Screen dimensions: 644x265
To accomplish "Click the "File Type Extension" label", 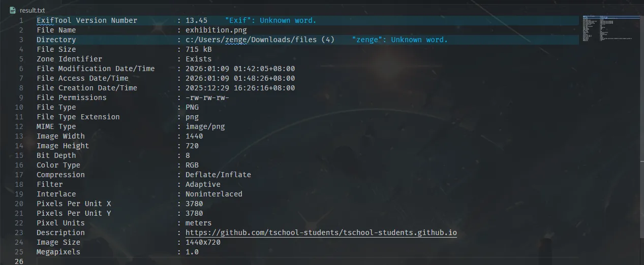I will pyautogui.click(x=78, y=117).
